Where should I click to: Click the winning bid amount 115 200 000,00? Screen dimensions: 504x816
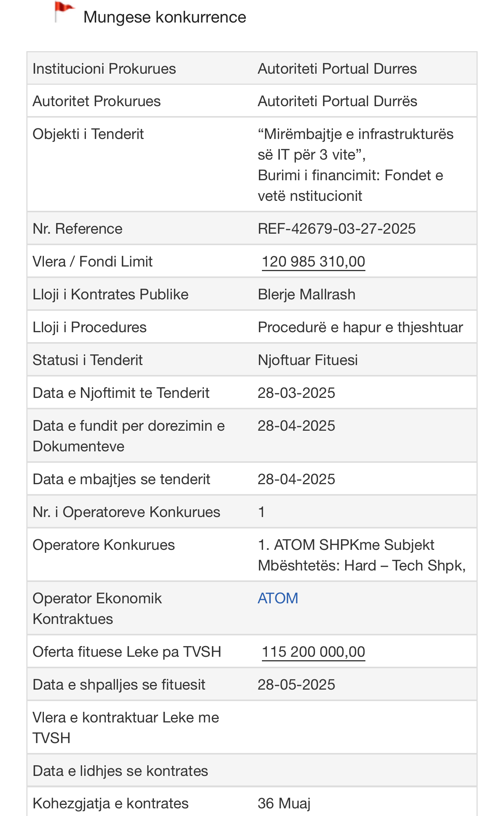pyautogui.click(x=313, y=652)
